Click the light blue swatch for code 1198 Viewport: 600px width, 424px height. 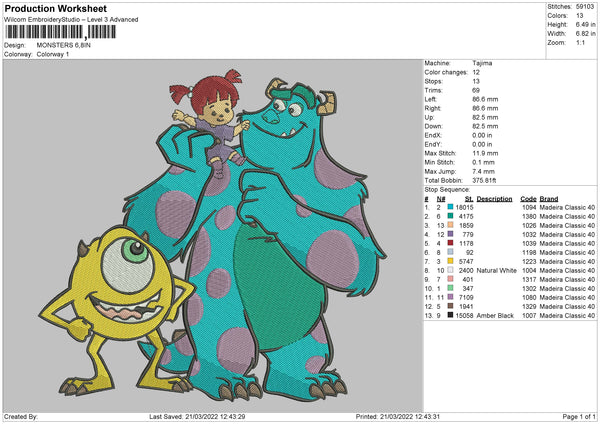450,252
